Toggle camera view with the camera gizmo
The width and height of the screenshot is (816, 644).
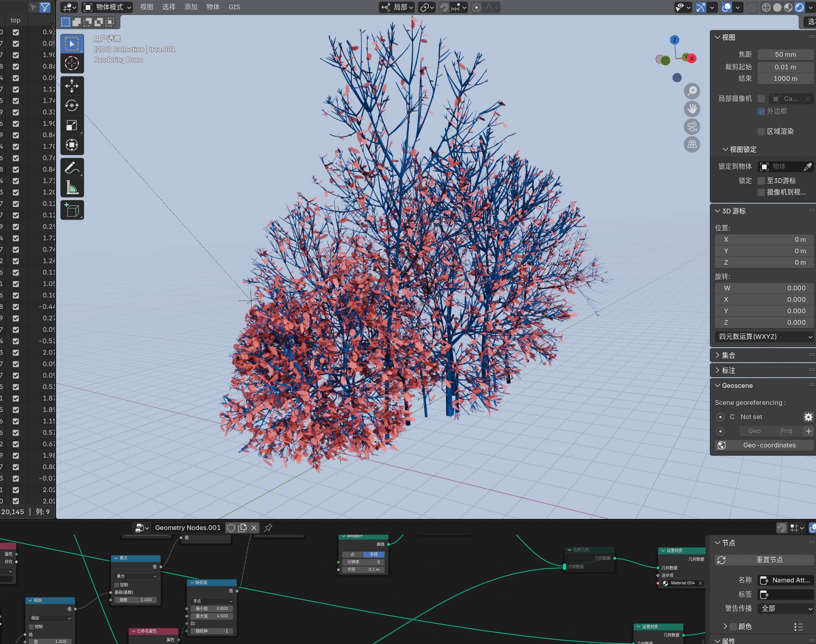click(x=692, y=127)
